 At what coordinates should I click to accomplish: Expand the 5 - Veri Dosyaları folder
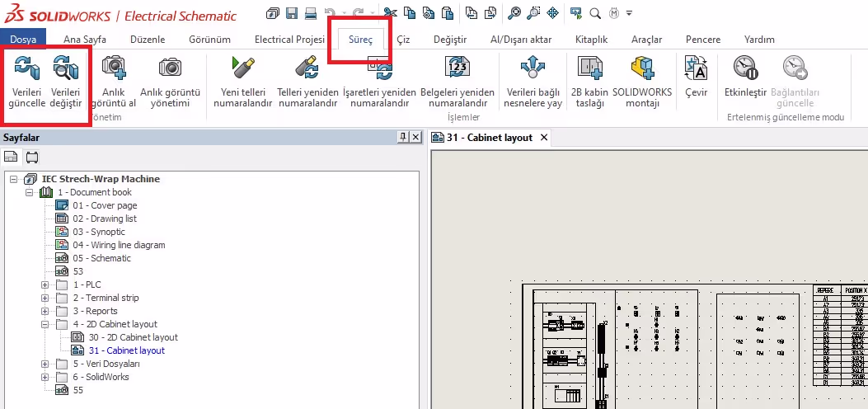(x=45, y=364)
